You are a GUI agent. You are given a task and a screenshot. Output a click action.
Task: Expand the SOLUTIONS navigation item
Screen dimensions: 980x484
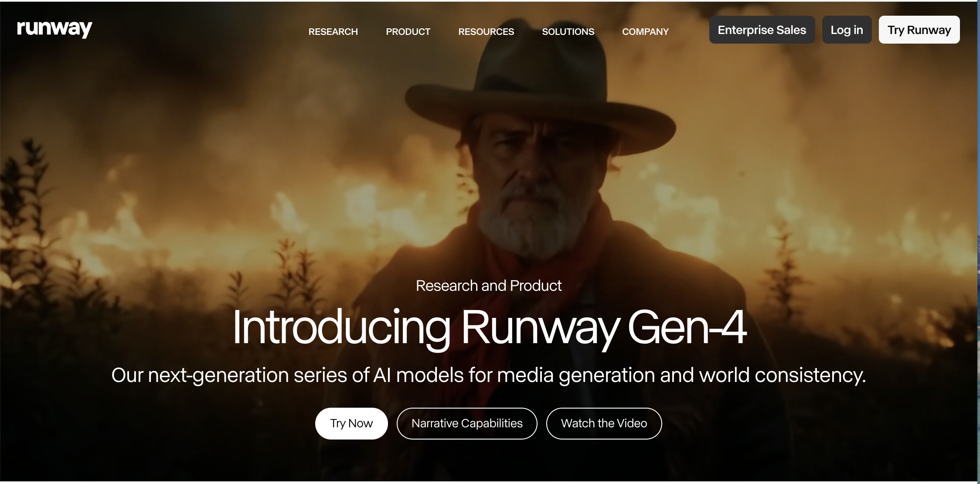(x=568, y=31)
